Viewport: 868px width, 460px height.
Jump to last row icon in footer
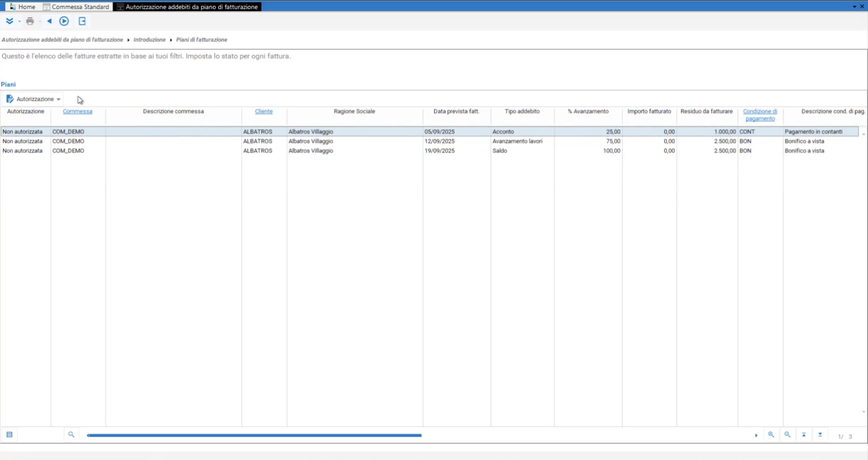pos(820,435)
